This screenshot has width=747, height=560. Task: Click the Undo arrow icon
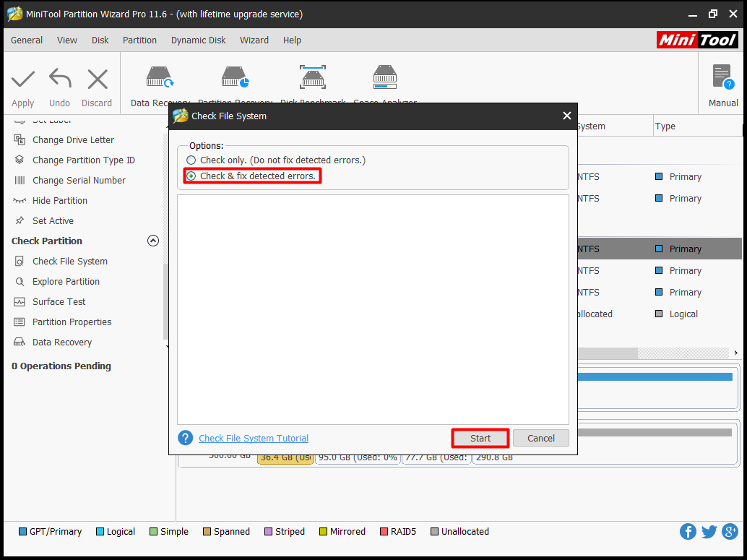click(60, 78)
